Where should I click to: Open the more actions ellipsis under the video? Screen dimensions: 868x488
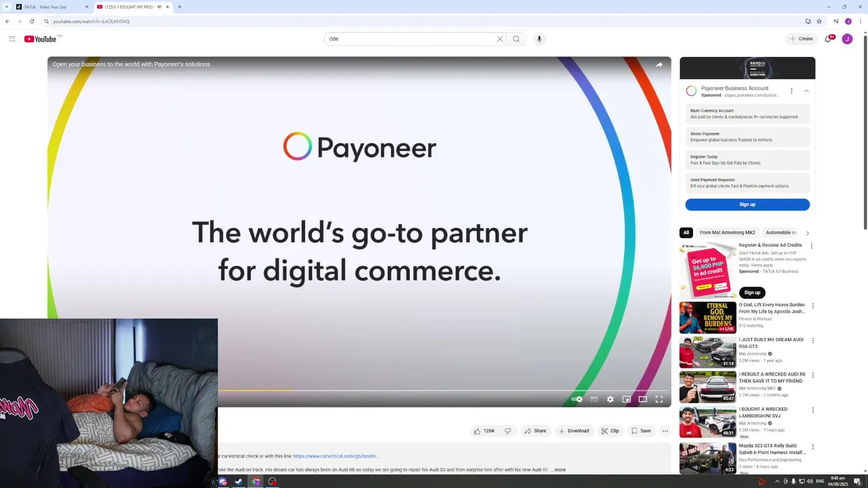[x=665, y=431]
